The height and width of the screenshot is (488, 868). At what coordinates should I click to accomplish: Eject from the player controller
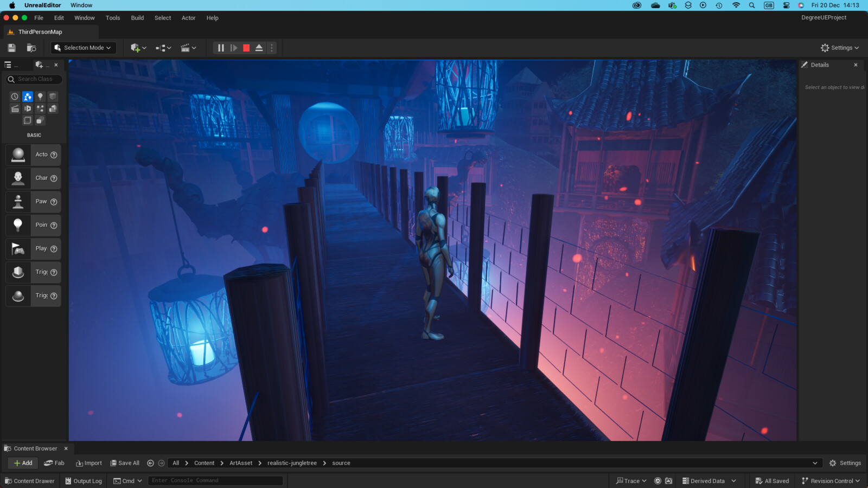(x=259, y=48)
